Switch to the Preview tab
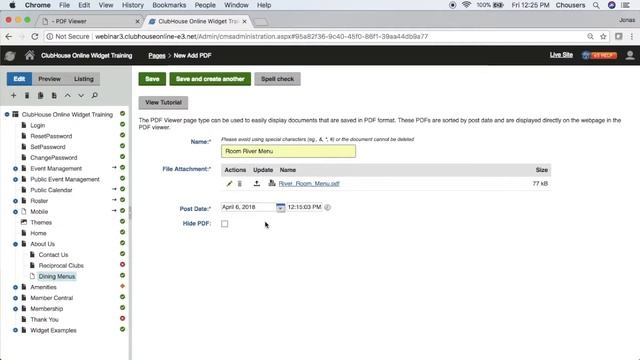This screenshot has height=360, width=640. (x=49, y=79)
